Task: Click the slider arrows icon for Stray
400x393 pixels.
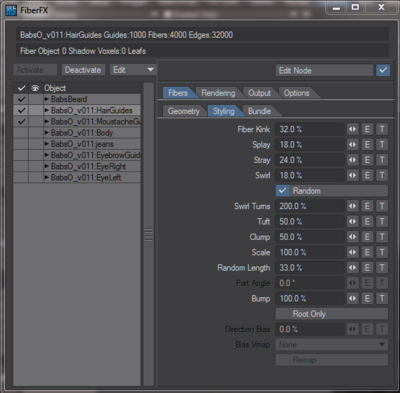Action: [x=352, y=160]
